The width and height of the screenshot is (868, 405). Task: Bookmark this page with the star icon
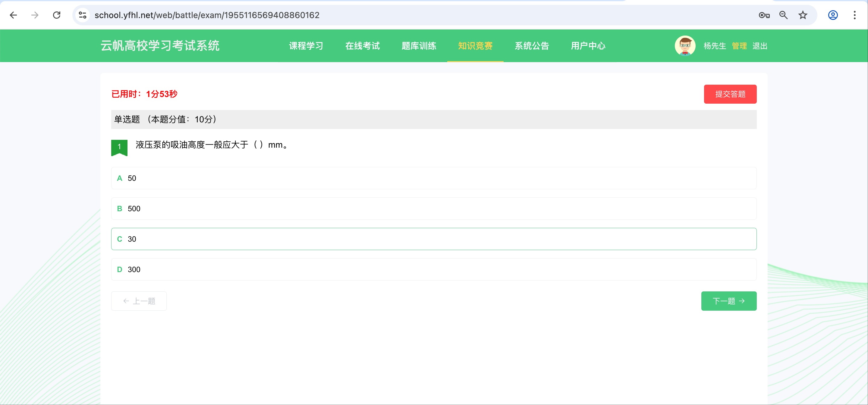803,15
